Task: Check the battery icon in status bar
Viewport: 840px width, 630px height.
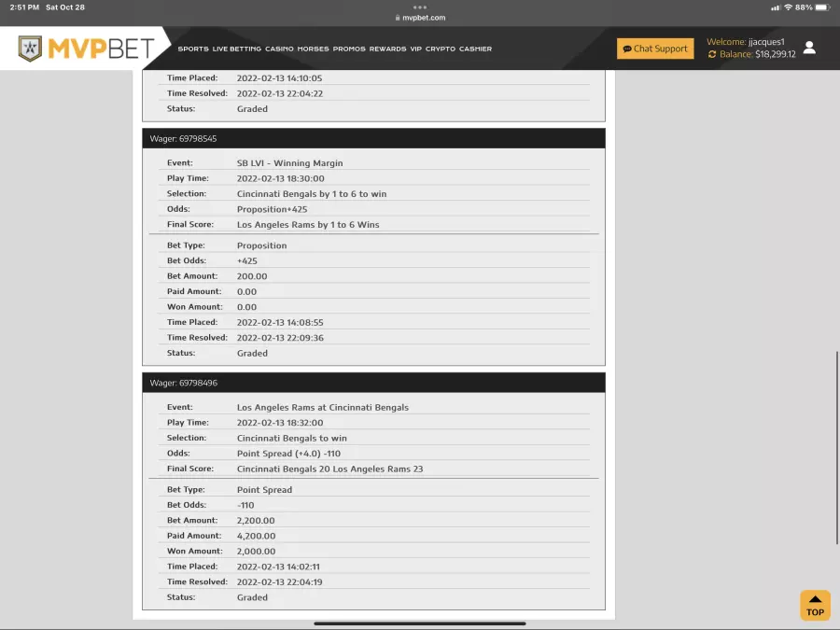Action: coord(822,7)
